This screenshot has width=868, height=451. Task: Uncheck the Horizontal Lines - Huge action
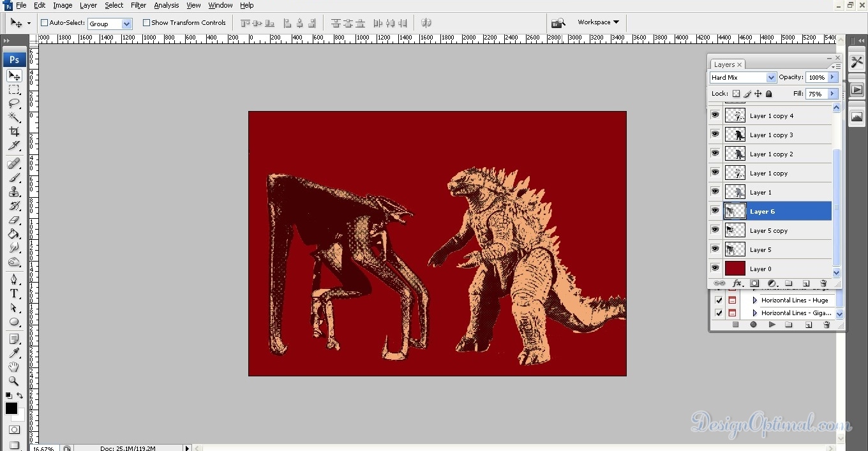tap(719, 300)
